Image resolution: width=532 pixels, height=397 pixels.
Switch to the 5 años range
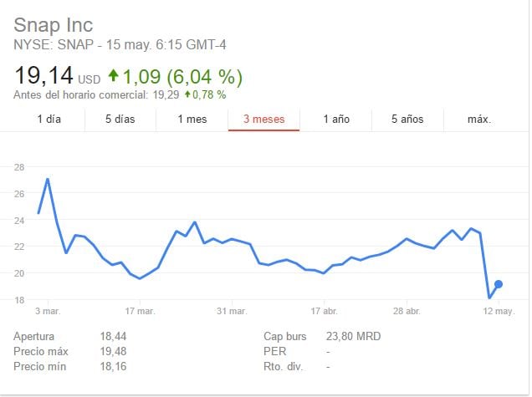click(407, 119)
